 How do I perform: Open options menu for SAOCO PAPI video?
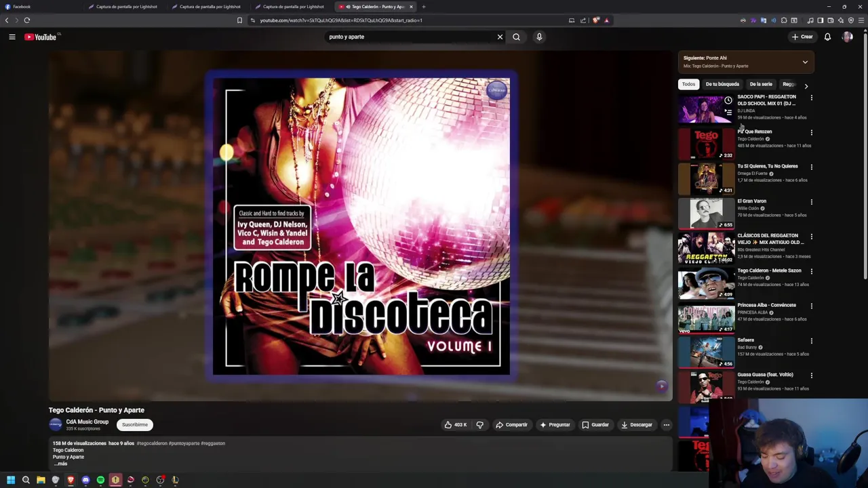pyautogui.click(x=811, y=98)
